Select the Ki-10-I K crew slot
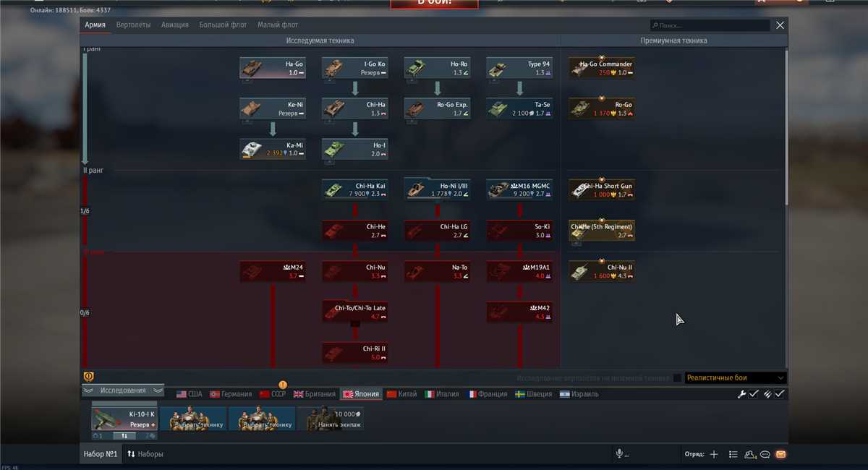 coord(124,419)
